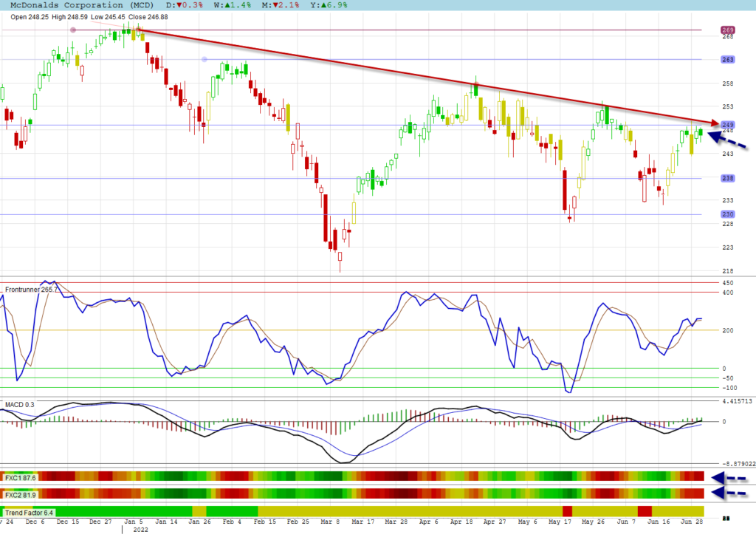Image resolution: width=756 pixels, height=543 pixels.
Task: Select the Apr 6 date label
Action: tap(429, 522)
